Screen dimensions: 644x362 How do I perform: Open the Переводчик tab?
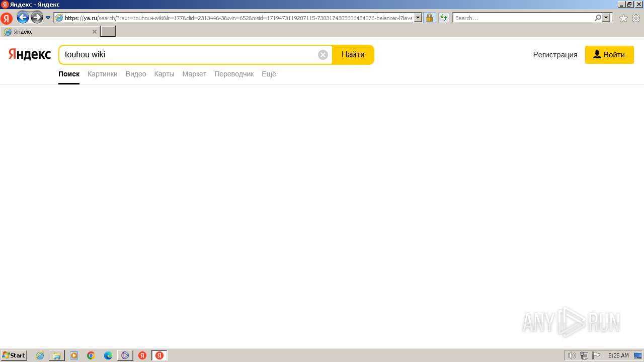[x=234, y=74]
